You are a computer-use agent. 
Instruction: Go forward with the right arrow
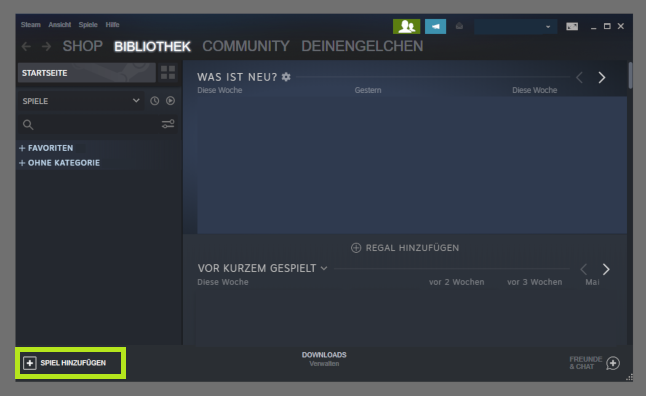(x=47, y=46)
